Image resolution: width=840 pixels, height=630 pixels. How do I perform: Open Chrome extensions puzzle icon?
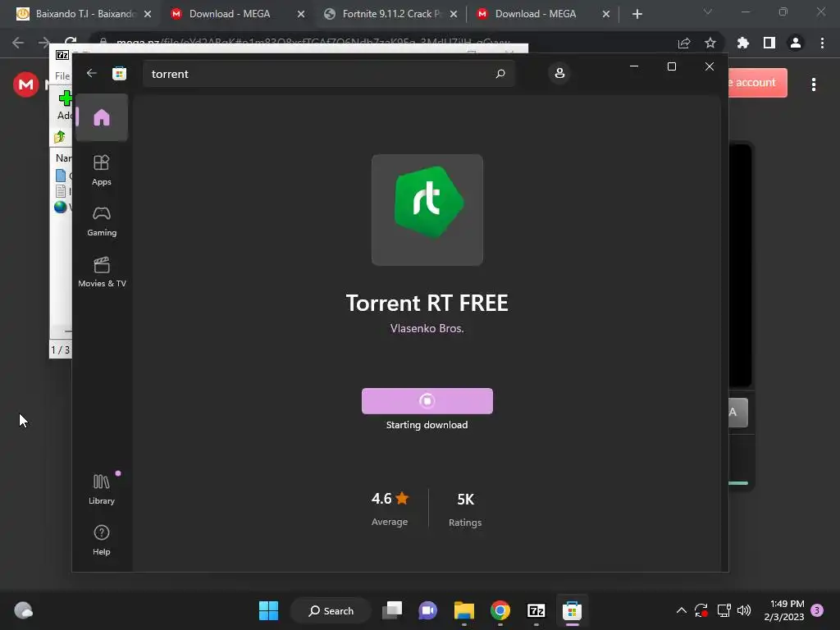(x=742, y=43)
